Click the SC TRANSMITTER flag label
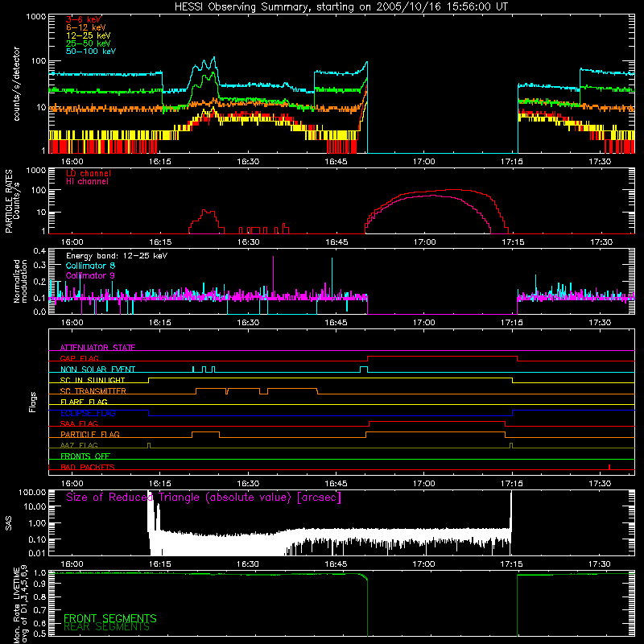644x644 pixels. tap(93, 391)
